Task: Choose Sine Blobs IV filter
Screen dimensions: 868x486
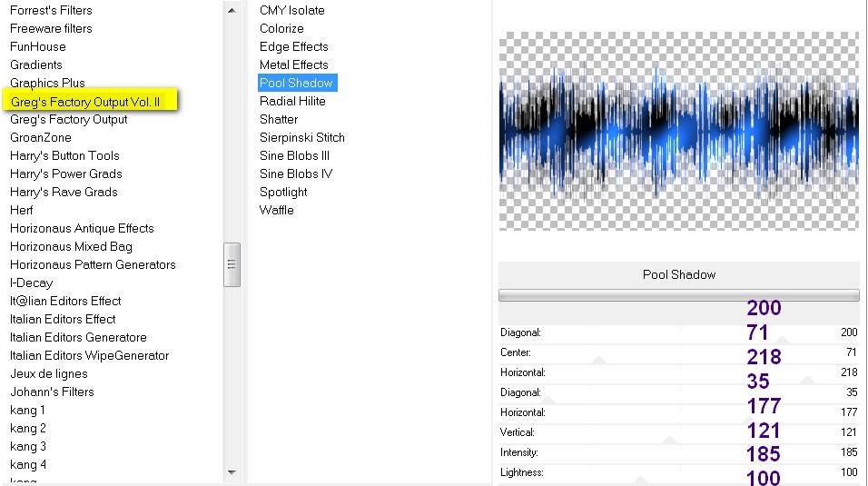Action: 296,174
